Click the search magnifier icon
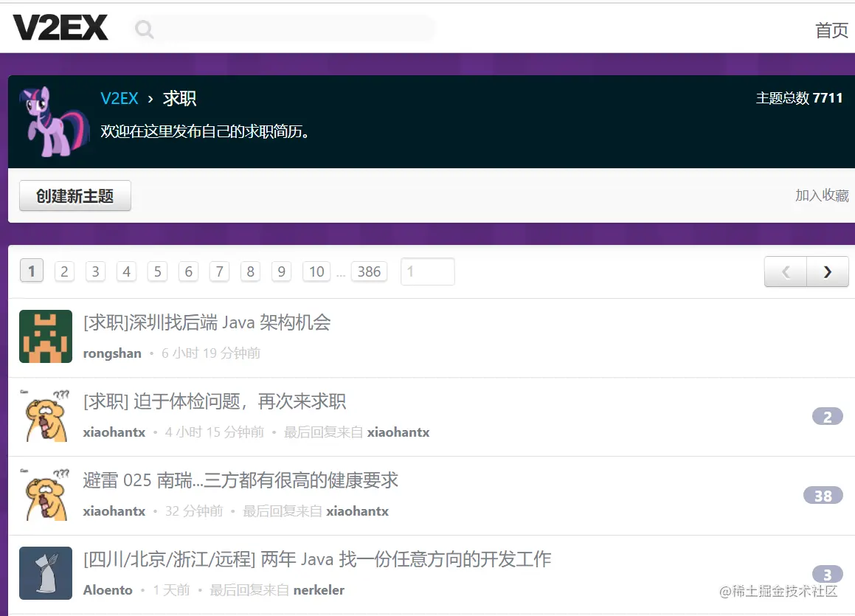This screenshot has height=616, width=855. coord(143,29)
